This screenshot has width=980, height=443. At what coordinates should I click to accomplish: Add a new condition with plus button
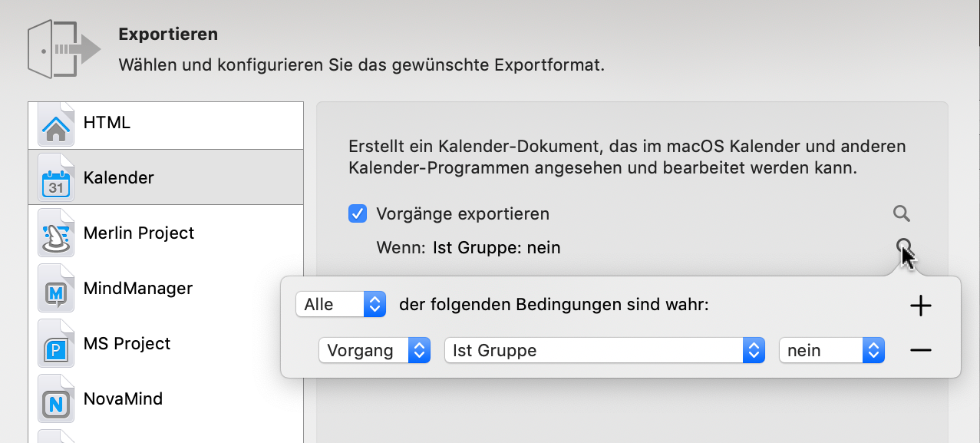(920, 306)
